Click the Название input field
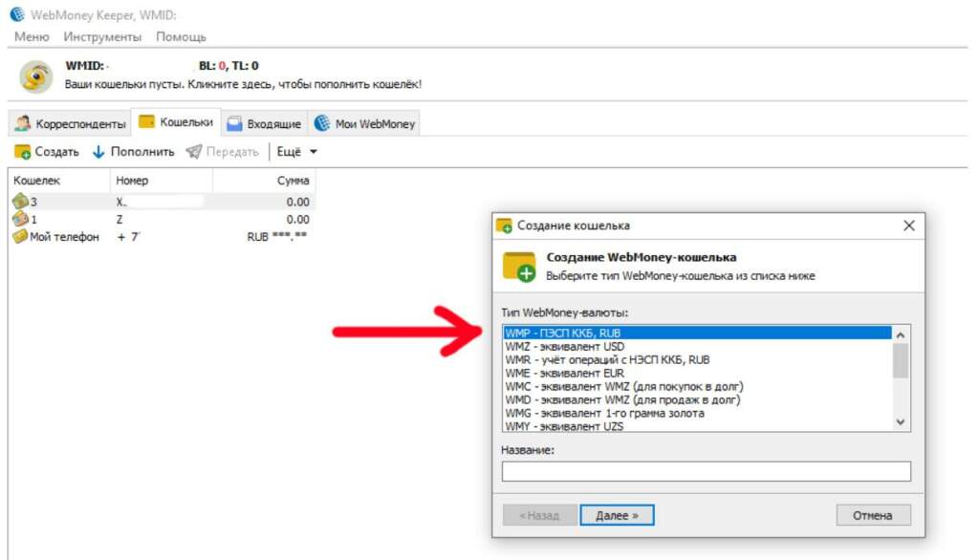This screenshot has width=979, height=560. click(x=706, y=471)
